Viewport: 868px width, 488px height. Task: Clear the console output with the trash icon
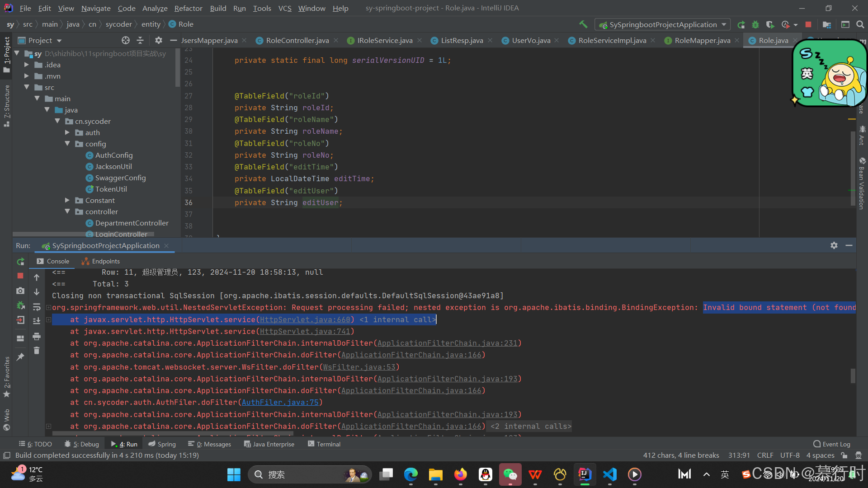(37, 351)
